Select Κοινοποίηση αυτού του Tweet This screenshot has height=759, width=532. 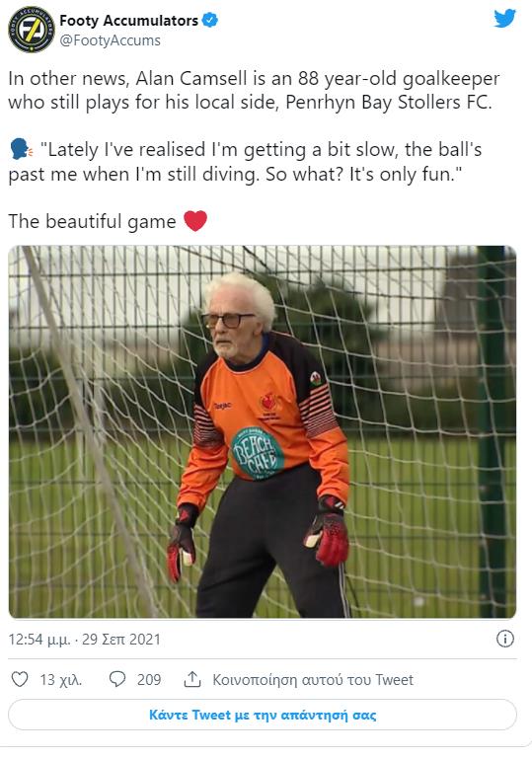[x=313, y=680]
